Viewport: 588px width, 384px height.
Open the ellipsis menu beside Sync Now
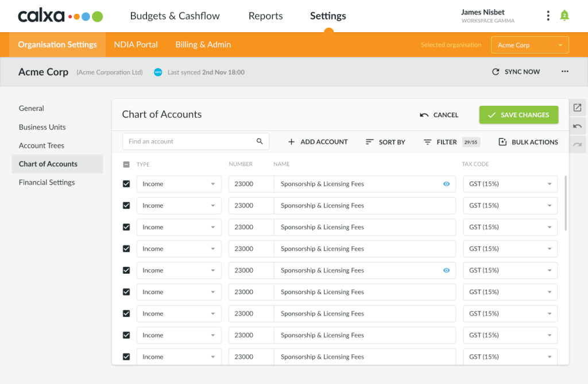point(564,71)
